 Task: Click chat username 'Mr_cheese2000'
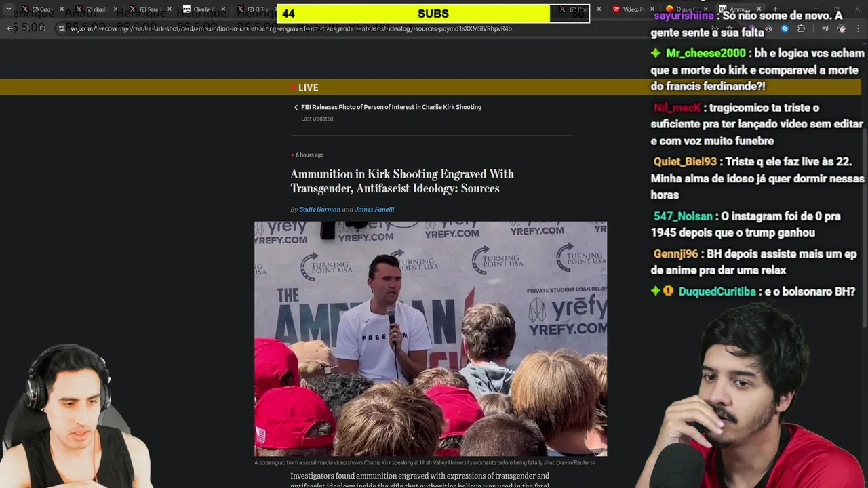(x=705, y=53)
